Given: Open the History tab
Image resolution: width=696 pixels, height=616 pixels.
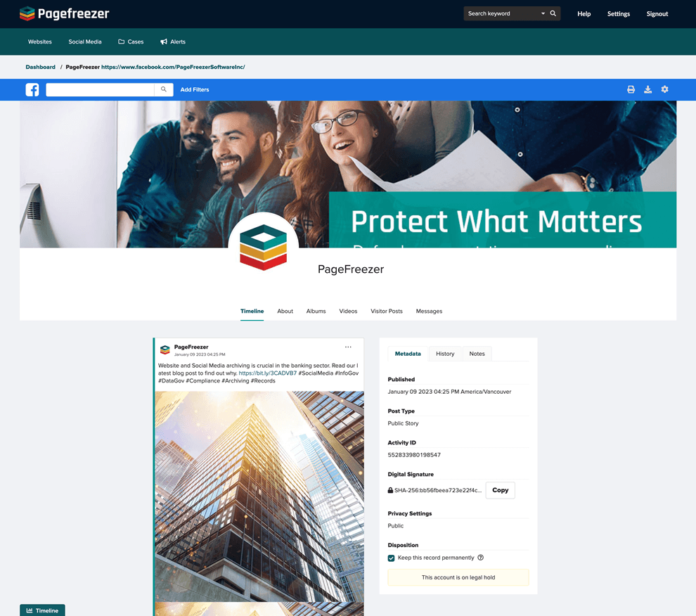Looking at the screenshot, I should pyautogui.click(x=445, y=354).
